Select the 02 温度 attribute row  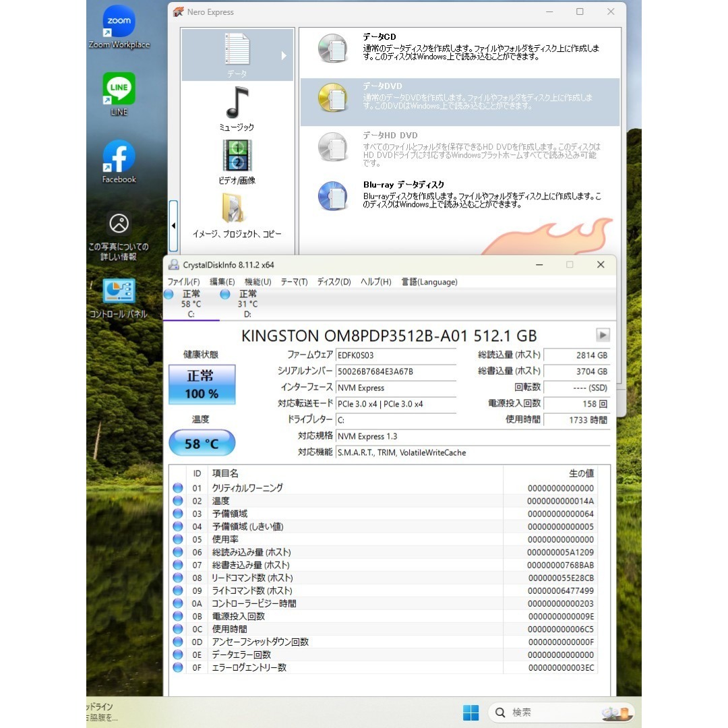(384, 501)
